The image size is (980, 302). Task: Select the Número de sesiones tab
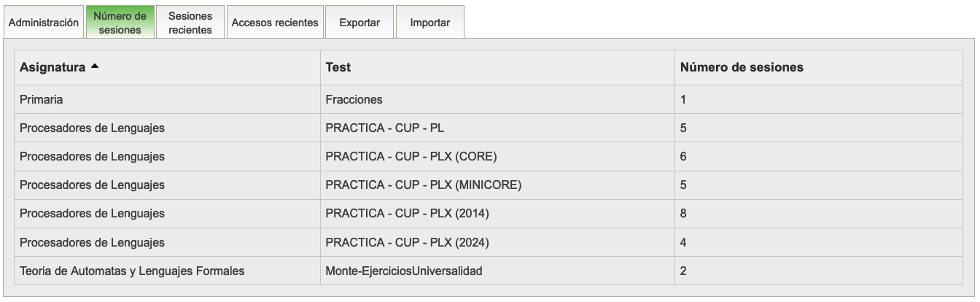coord(120,23)
